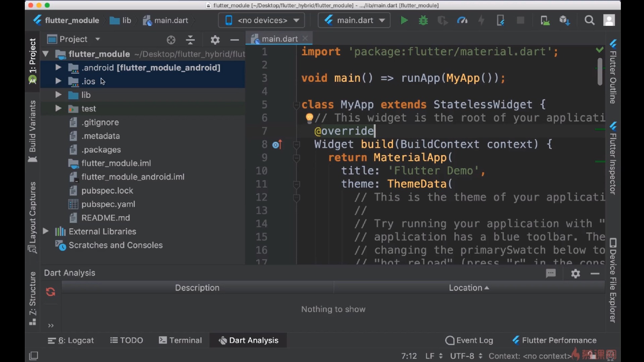The height and width of the screenshot is (362, 644).
Task: Expand the lib folder
Action: coord(58,95)
